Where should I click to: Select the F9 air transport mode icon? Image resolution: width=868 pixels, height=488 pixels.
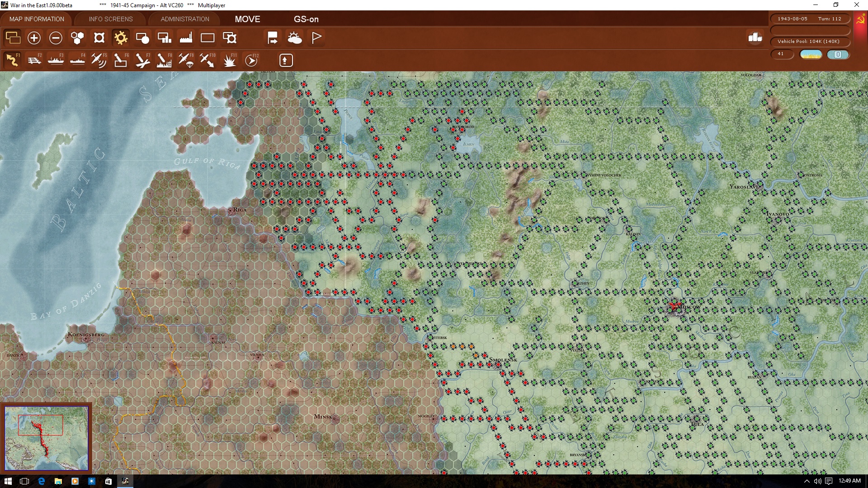pos(186,60)
